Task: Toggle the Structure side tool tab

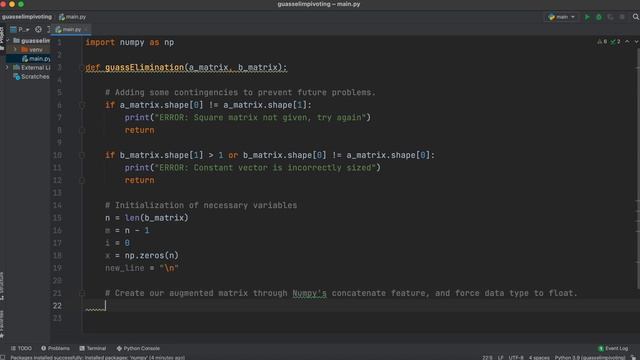Action: click(x=2, y=286)
